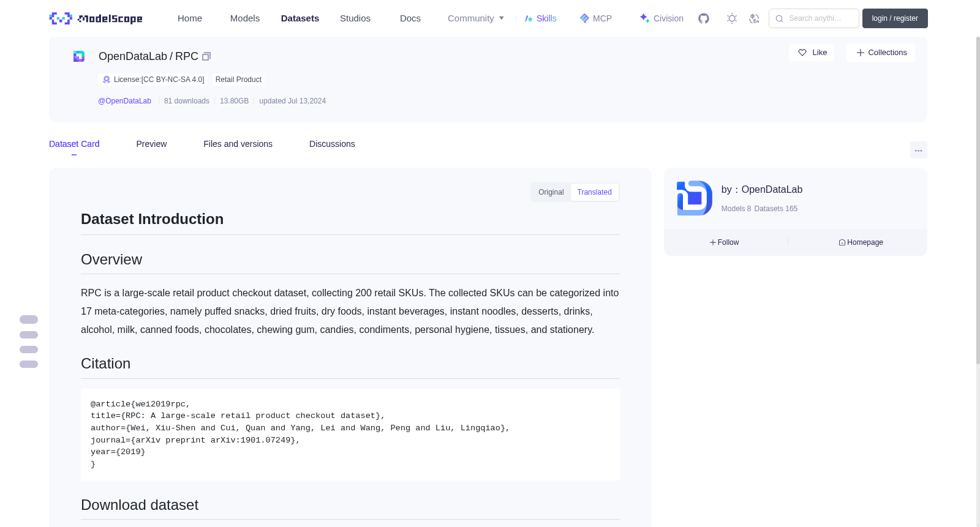Switch language with the translate icon

pos(754,18)
